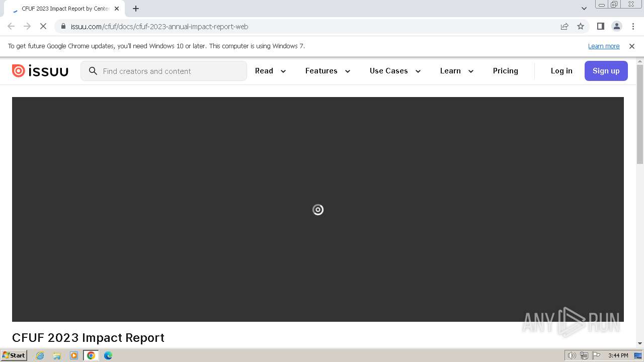Launch Microsoft Edge from the taskbar
Screen dimensions: 644x362
click(x=108, y=355)
